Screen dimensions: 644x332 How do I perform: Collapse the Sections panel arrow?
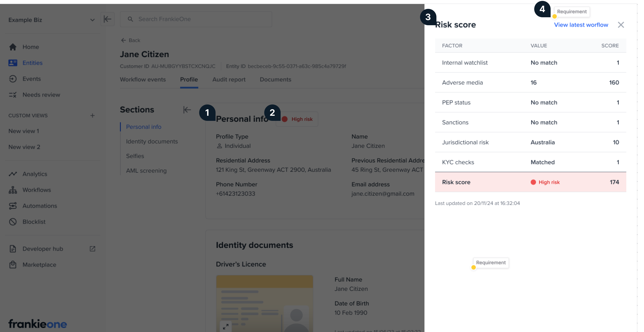(x=187, y=110)
